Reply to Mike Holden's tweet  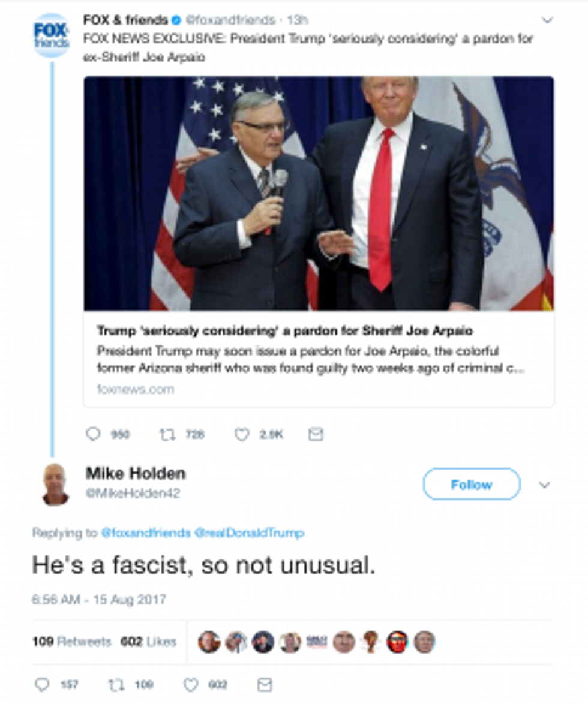[42, 684]
